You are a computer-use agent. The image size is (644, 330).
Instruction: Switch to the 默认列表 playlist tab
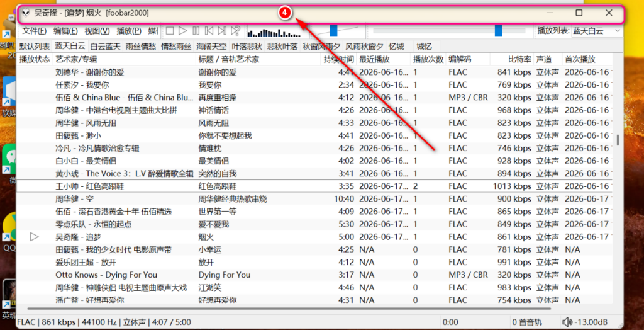point(35,46)
